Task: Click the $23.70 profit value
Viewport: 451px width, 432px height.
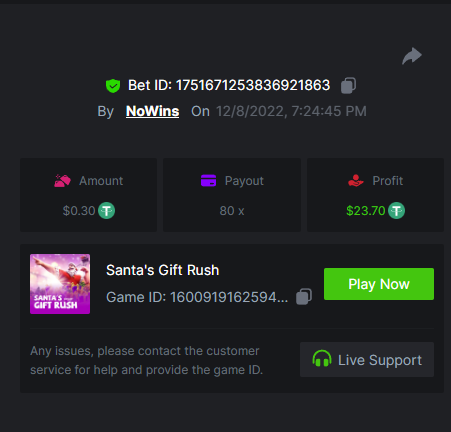Action: (366, 211)
